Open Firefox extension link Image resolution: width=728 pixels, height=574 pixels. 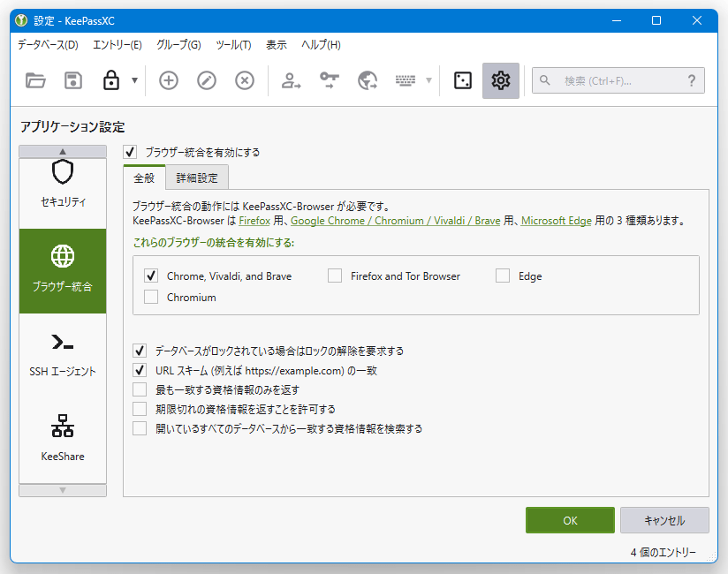(x=254, y=221)
